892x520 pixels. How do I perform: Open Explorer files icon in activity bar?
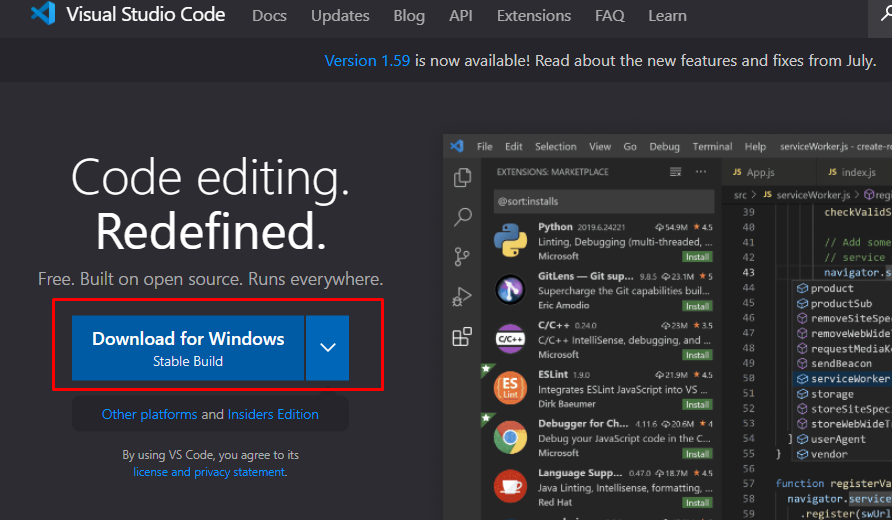(x=462, y=178)
